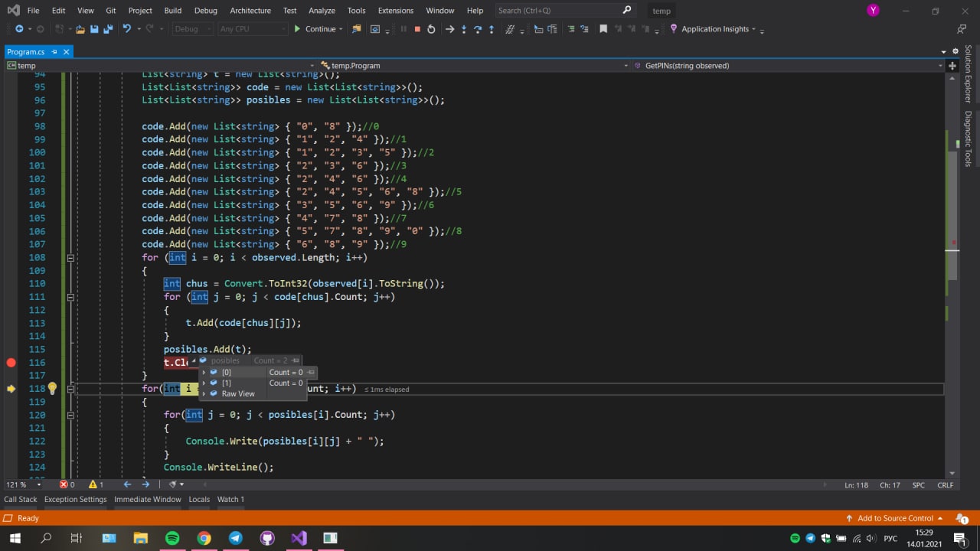The image size is (980, 551).
Task: Switch to the Call Stack tab
Action: (21, 499)
